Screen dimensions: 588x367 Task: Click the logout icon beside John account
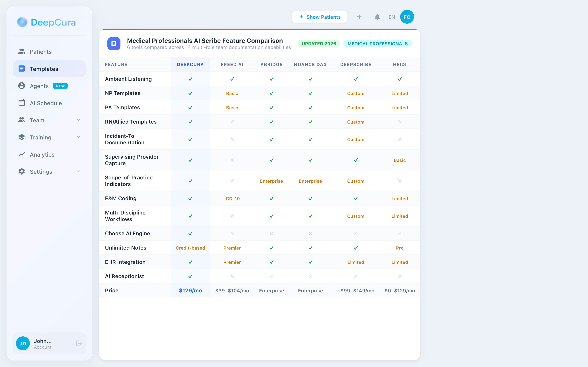pos(79,343)
